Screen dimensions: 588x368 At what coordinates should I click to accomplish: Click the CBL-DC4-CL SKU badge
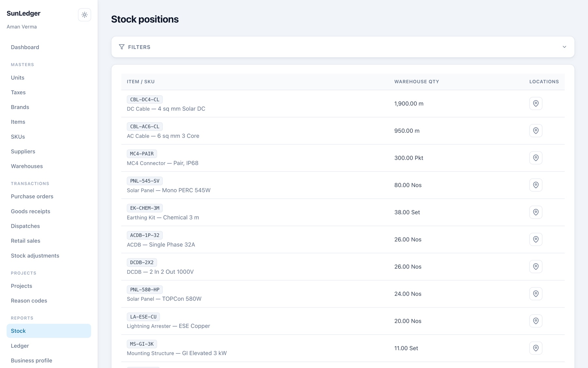(145, 99)
